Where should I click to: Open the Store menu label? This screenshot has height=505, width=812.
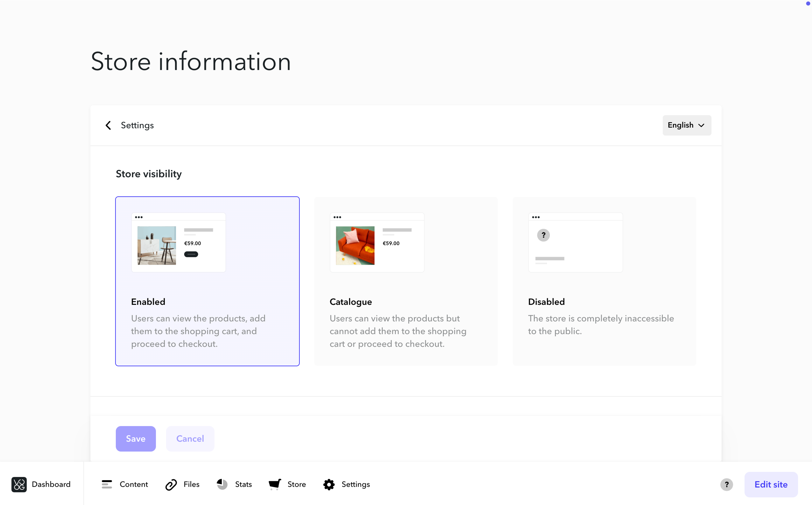(x=297, y=484)
